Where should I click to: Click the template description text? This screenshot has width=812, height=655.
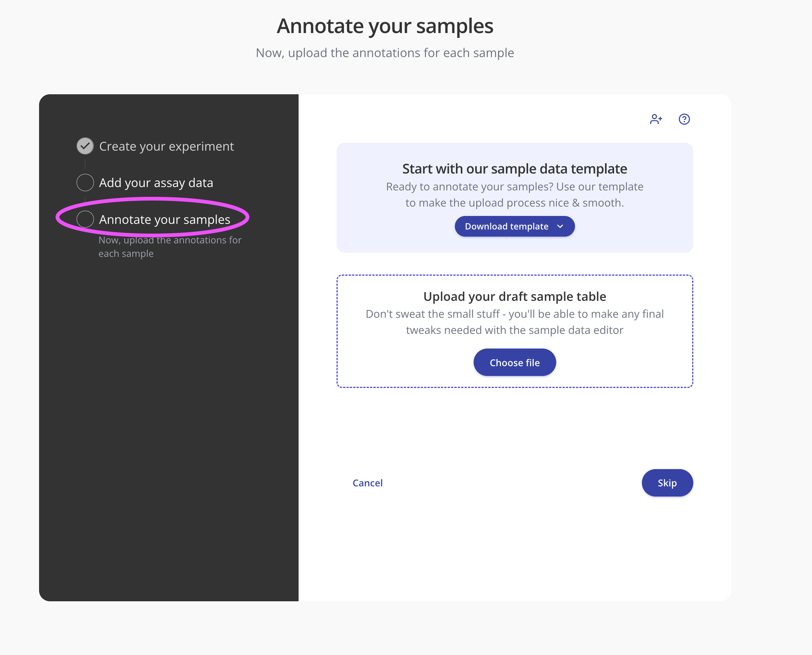(514, 195)
